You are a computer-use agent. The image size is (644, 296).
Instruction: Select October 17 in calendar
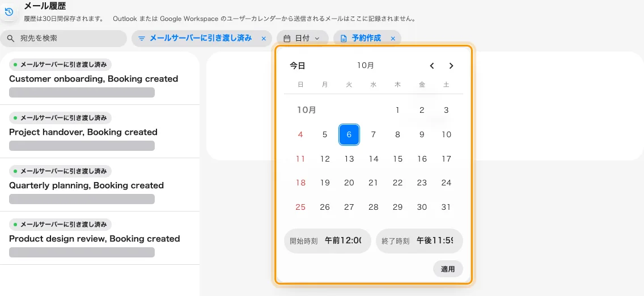tap(447, 158)
